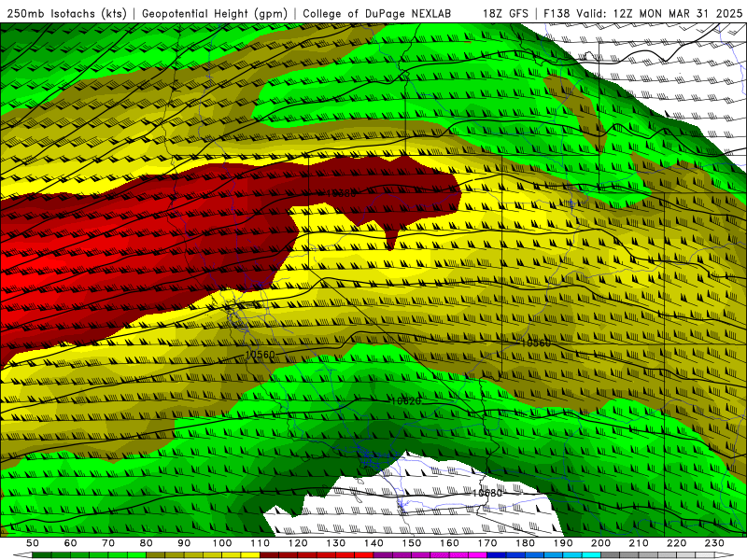Image resolution: width=747 pixels, height=560 pixels.
Task: Select the 190 kts scale label
Action: tap(563, 543)
